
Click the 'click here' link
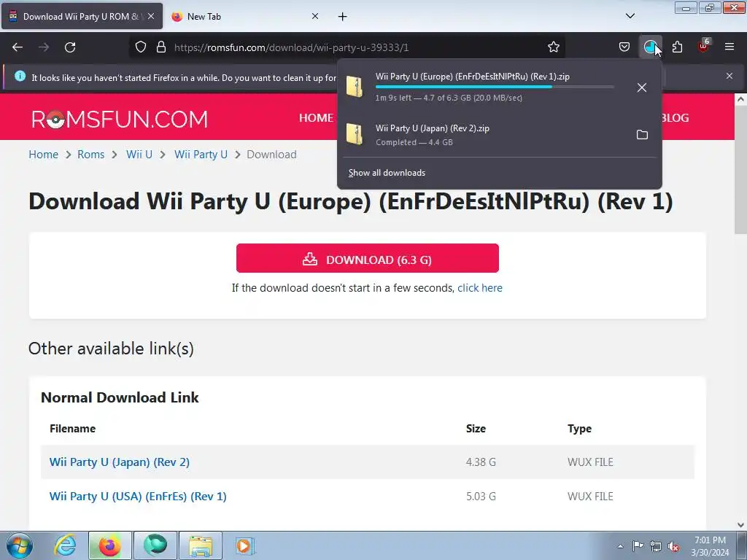click(480, 288)
